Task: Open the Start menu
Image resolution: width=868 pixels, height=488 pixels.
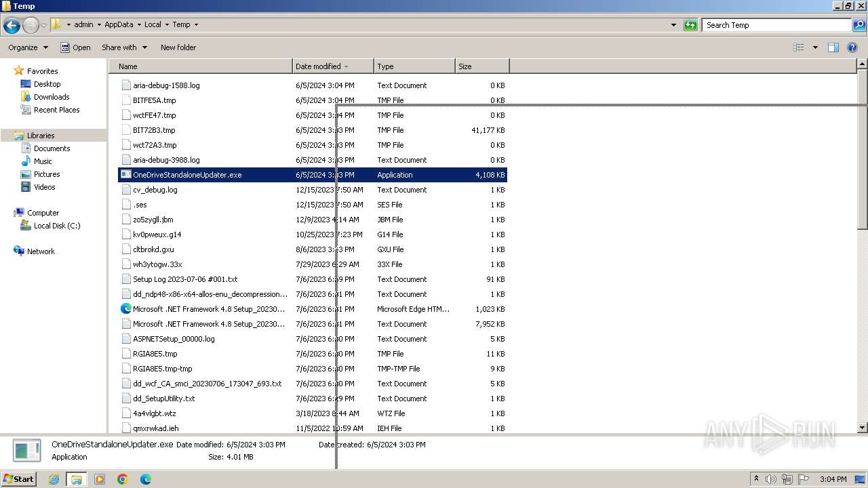Action: pos(19,479)
